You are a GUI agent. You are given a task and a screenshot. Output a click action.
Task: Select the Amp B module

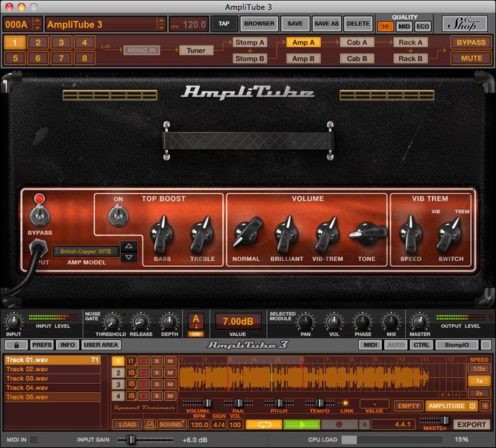(304, 58)
